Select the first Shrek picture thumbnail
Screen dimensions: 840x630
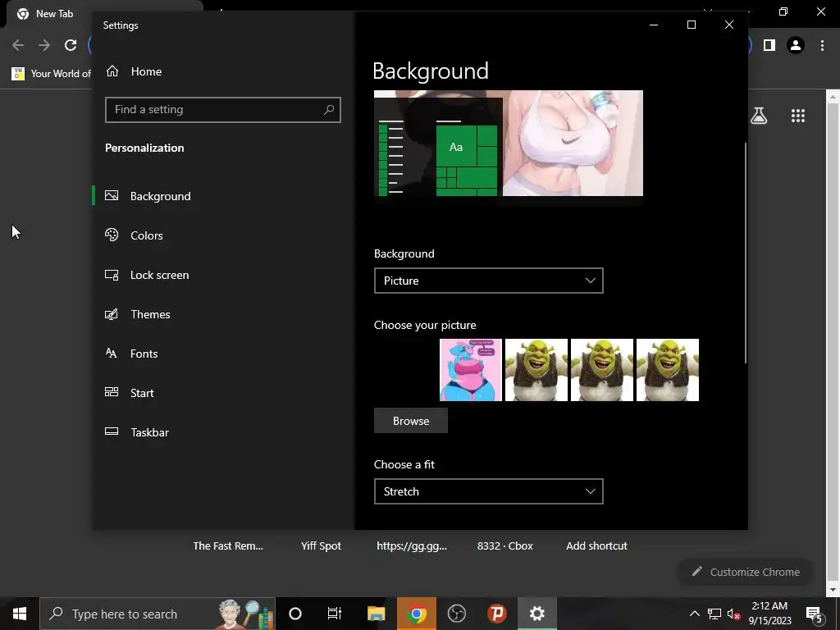(x=536, y=370)
